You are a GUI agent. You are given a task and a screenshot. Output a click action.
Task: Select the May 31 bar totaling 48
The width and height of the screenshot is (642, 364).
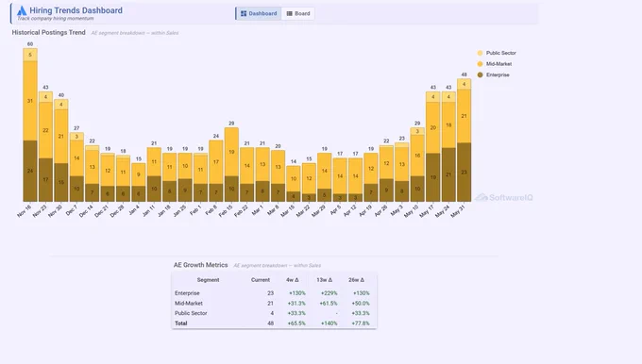point(464,140)
